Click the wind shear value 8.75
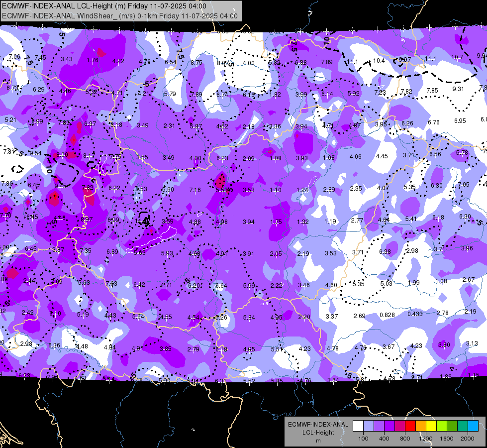This screenshot has height=448, width=487. pyautogui.click(x=196, y=63)
